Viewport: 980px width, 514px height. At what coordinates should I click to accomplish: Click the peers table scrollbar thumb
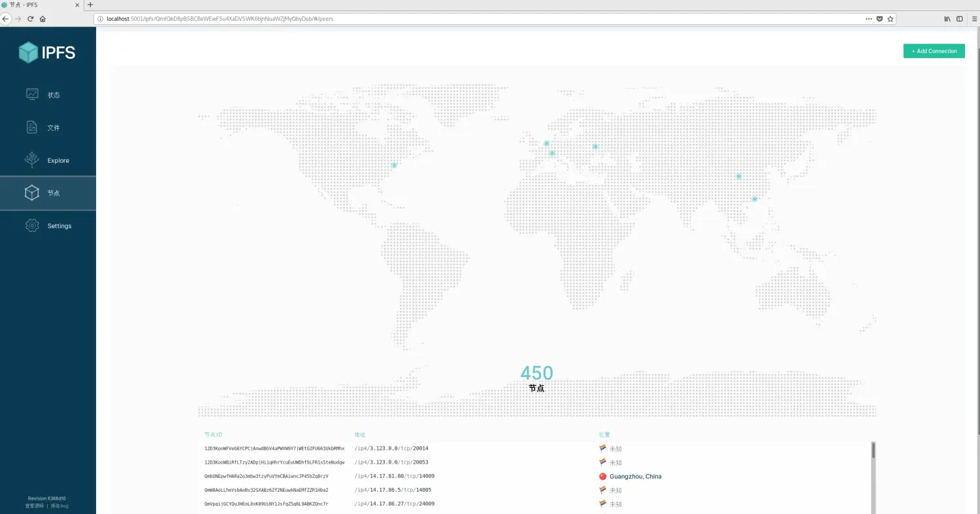874,450
